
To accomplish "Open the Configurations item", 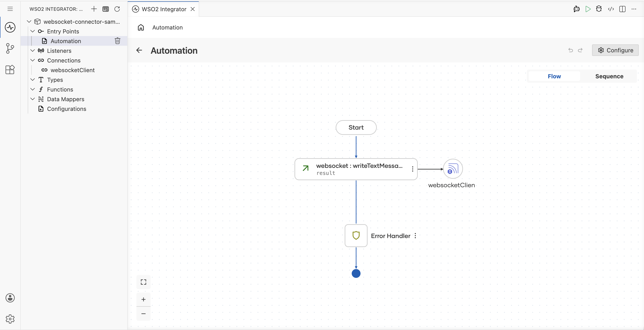I will pyautogui.click(x=66, y=109).
